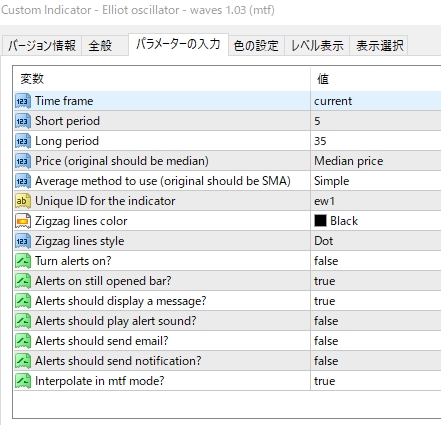This screenshot has height=425, width=441.
Task: Click the integer icon beside Short period
Action: (x=23, y=121)
